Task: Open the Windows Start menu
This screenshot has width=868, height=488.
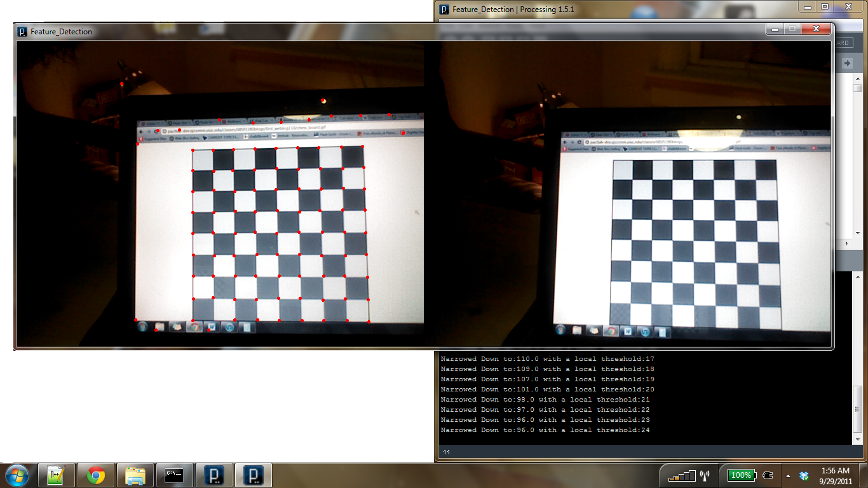Action: pos(16,475)
